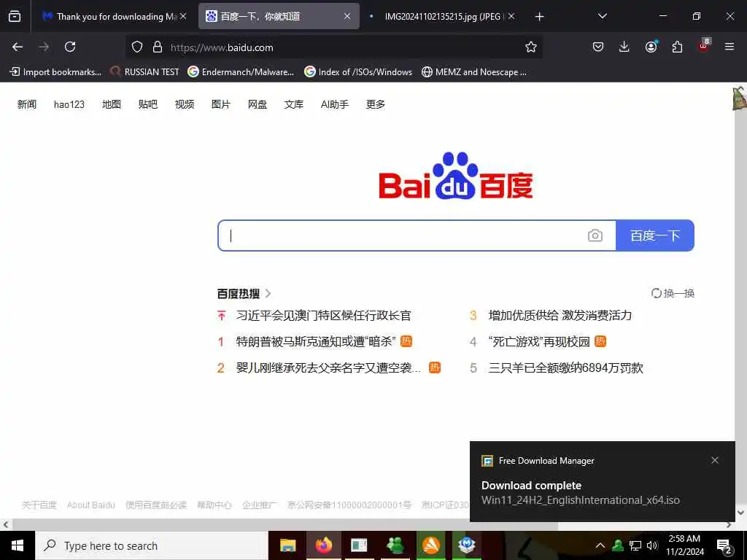Viewport: 747px width, 560px height.
Task: Open Import bookmarks bookmark
Action: click(55, 72)
